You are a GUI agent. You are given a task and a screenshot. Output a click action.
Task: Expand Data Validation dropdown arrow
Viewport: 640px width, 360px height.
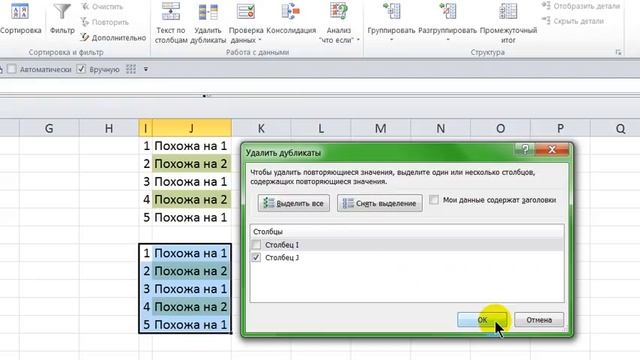(260, 40)
